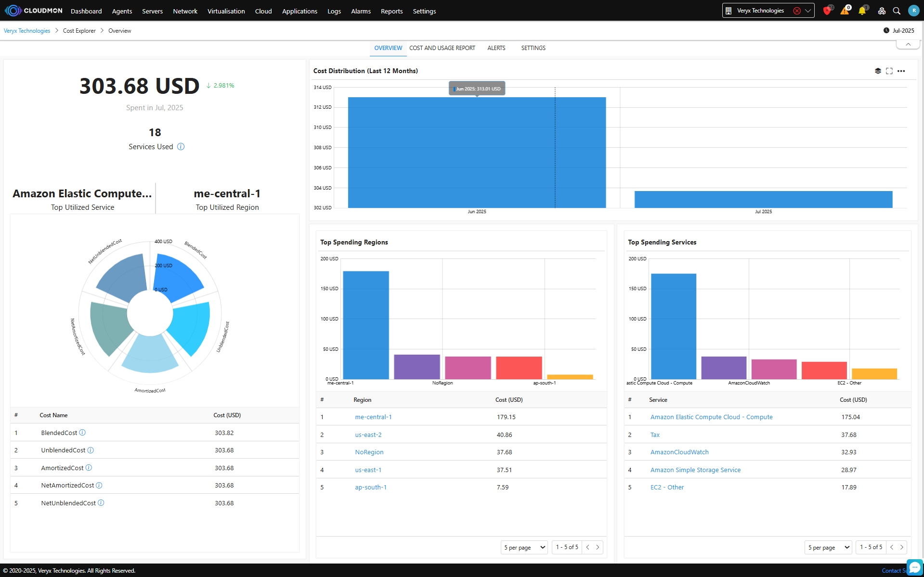Image resolution: width=924 pixels, height=577 pixels.
Task: Expand the Veryx Technologies company dropdown
Action: (x=808, y=11)
